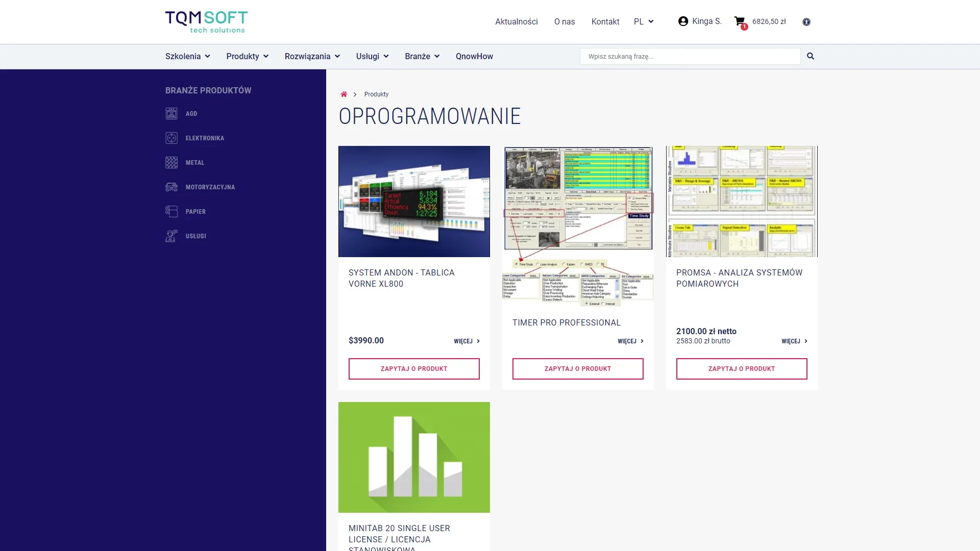Screen dimensions: 980x551
Task: Click the TQMSOFT tech solutions logo
Action: [206, 22]
